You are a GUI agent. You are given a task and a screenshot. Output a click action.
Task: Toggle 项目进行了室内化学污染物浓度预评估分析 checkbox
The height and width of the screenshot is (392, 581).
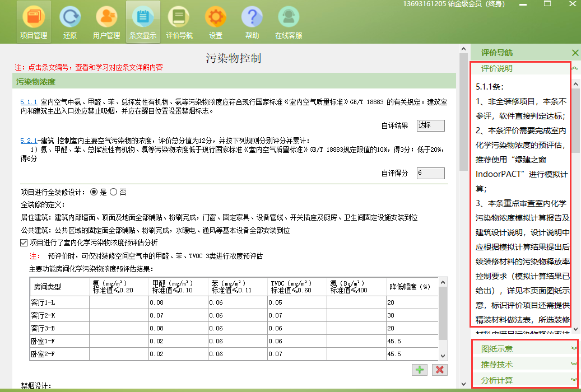click(24, 242)
